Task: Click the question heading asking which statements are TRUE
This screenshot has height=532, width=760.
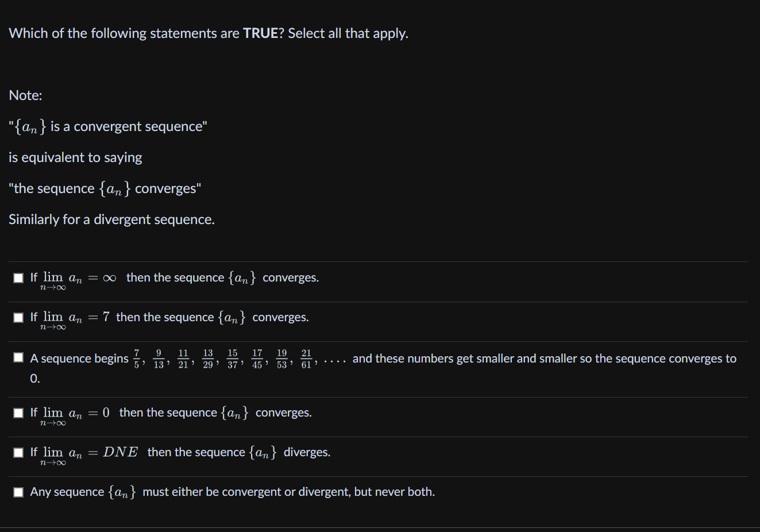Action: click(x=208, y=33)
